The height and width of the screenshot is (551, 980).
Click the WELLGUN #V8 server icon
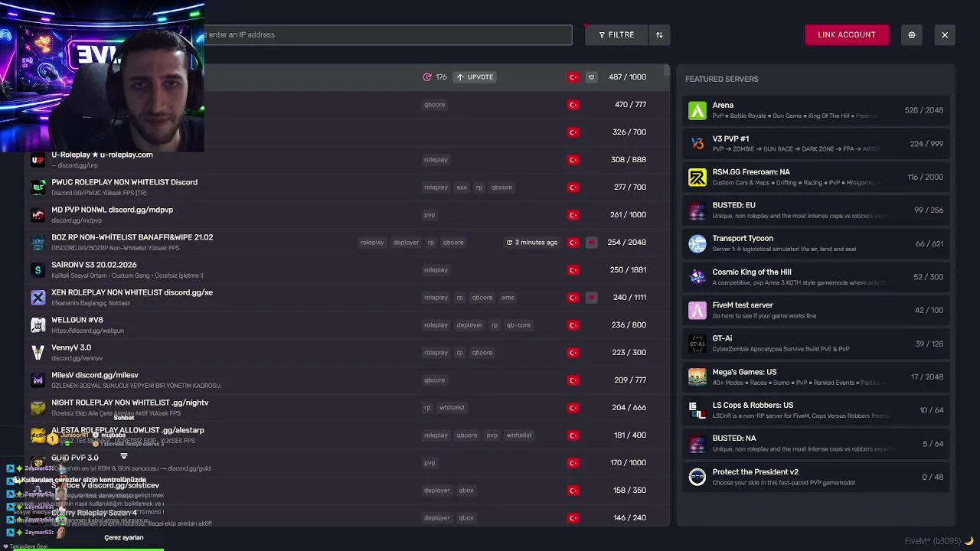click(38, 324)
